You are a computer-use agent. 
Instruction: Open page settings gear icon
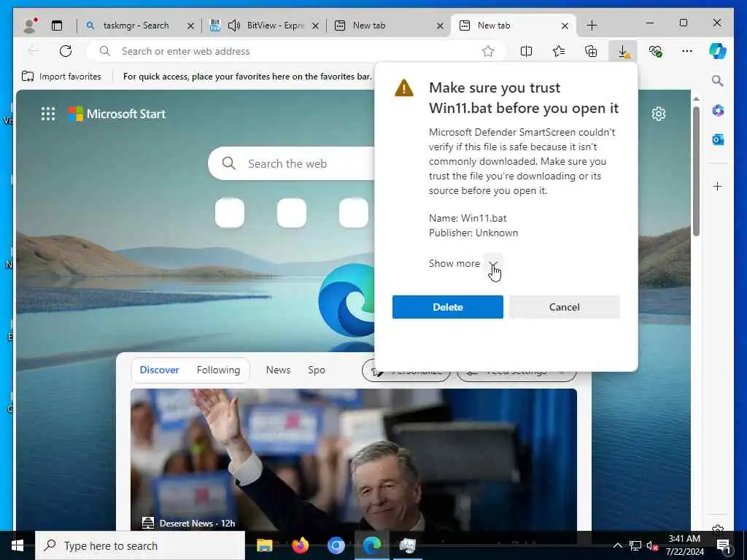(x=659, y=114)
